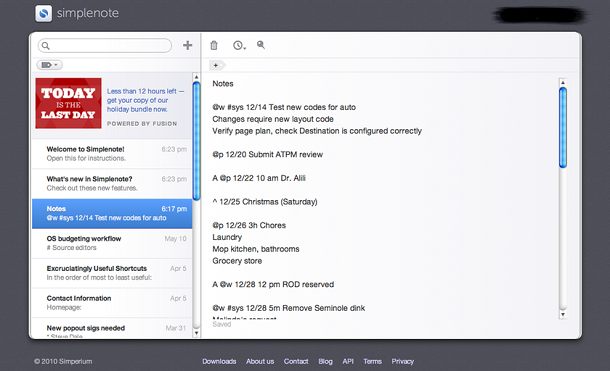The height and width of the screenshot is (371, 610).
Task: Click the note list scroll down arrow
Action: tap(196, 333)
